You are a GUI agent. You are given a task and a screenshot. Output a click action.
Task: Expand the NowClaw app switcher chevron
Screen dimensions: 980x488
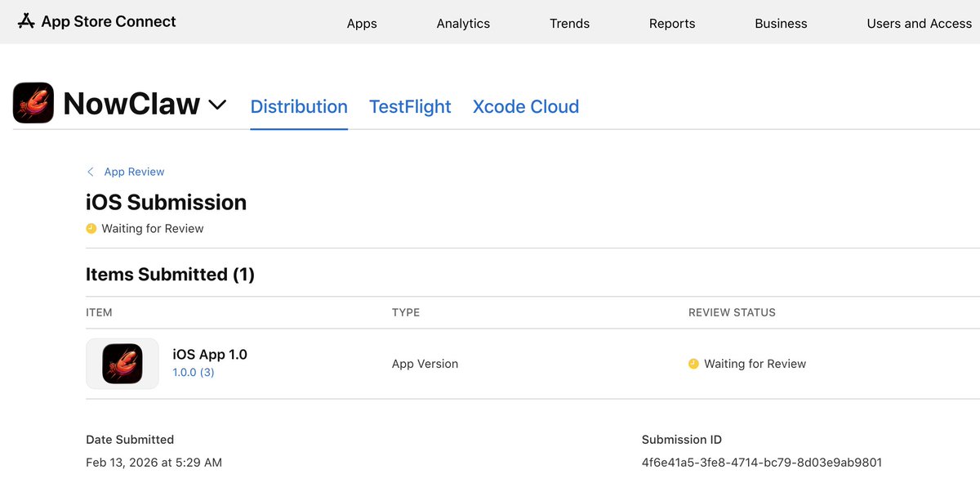(x=217, y=105)
